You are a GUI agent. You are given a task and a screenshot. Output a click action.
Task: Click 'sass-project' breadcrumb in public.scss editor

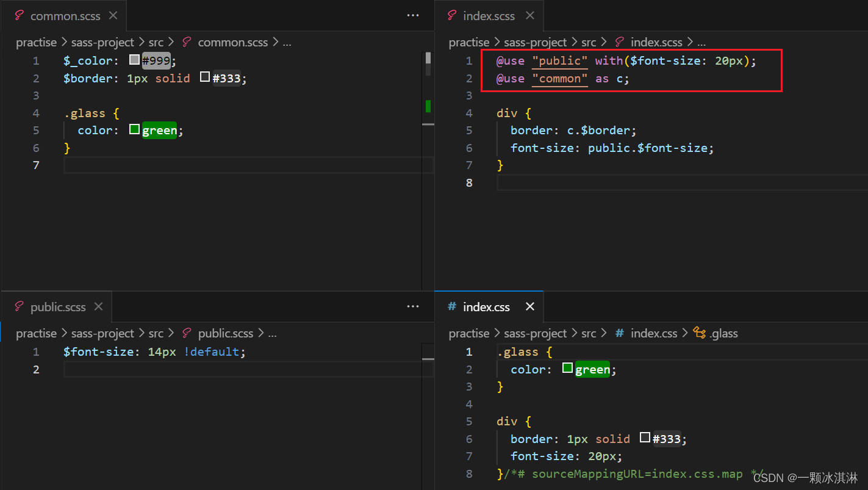coord(102,334)
